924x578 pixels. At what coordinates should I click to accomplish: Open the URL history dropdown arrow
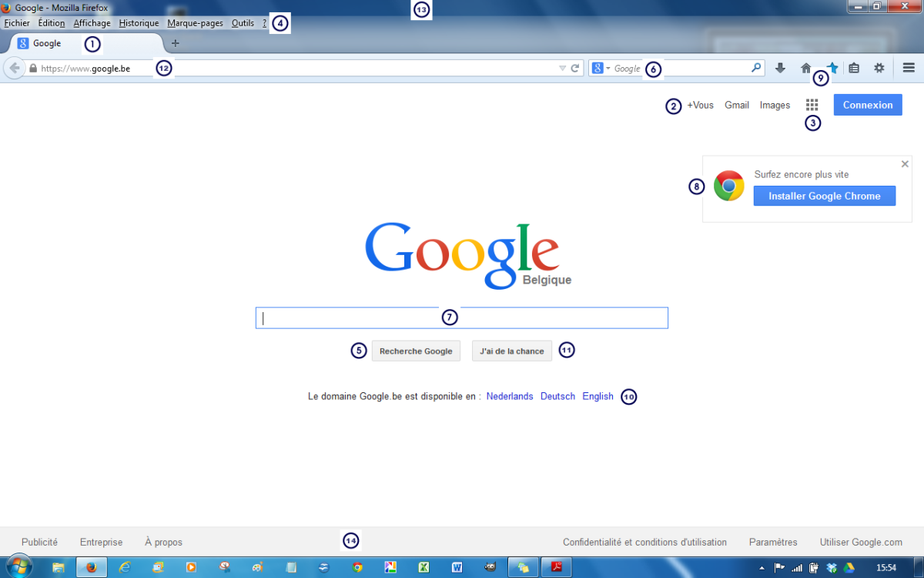562,69
